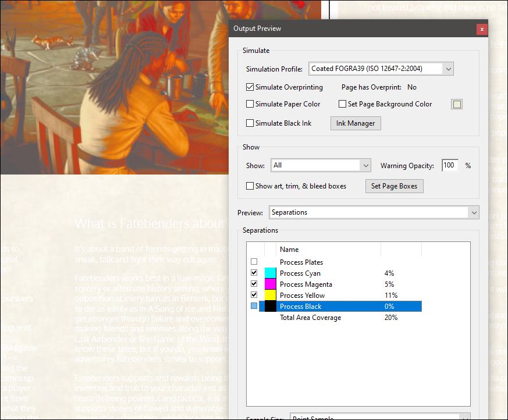This screenshot has width=508, height=420.
Task: Click the Process Black ink swatch
Action: tap(269, 306)
